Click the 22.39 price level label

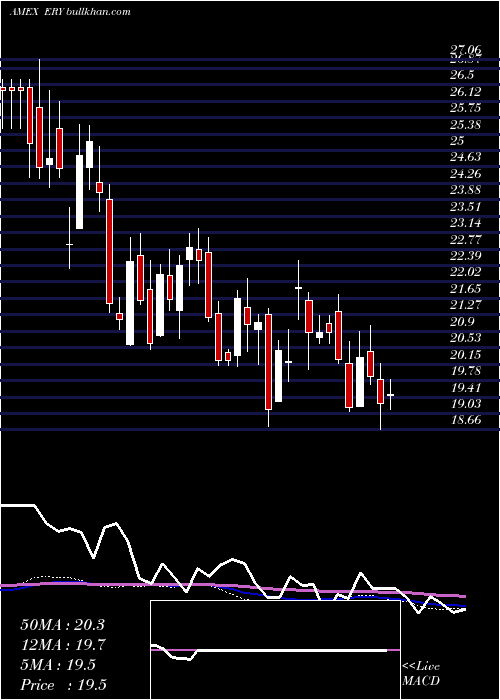(x=465, y=255)
